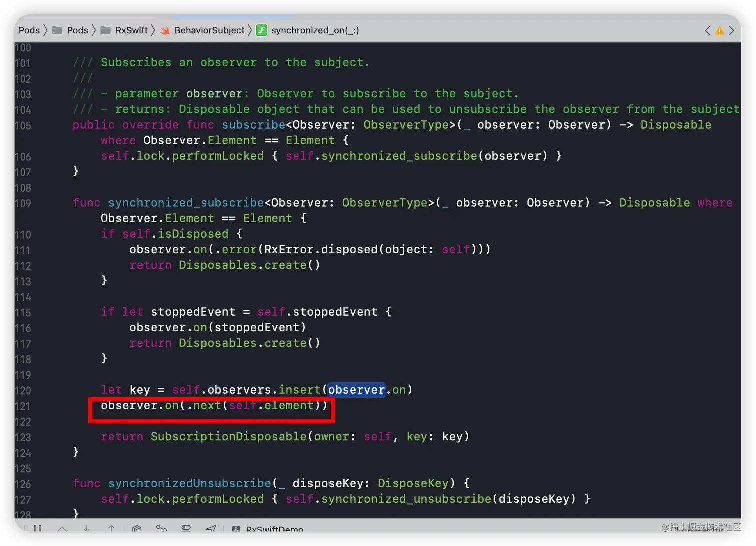Click the Step Out debug icon
The image size is (756, 546).
[111, 528]
